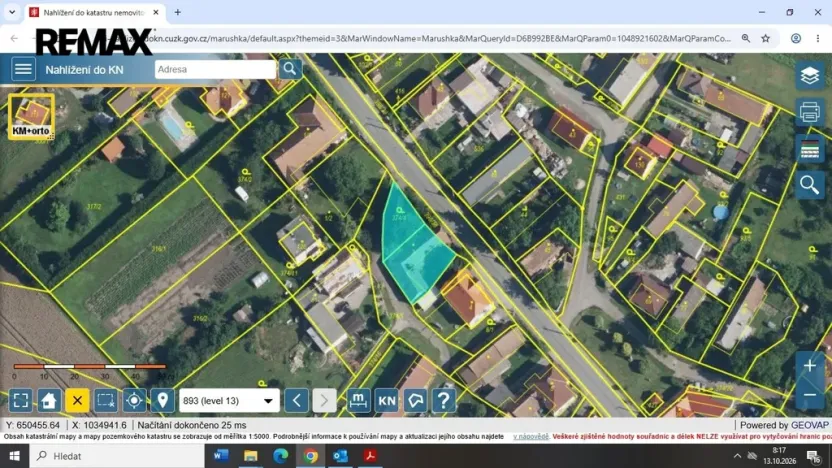832x468 pixels.
Task: Click the full extent view icon
Action: coord(21,401)
